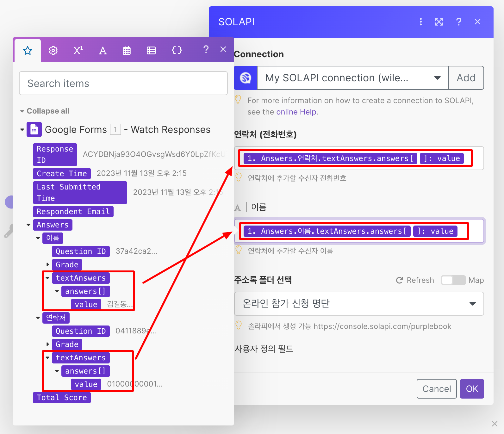Expand SOLAPI dialog to fullscreen
The image size is (504, 434).
point(439,22)
